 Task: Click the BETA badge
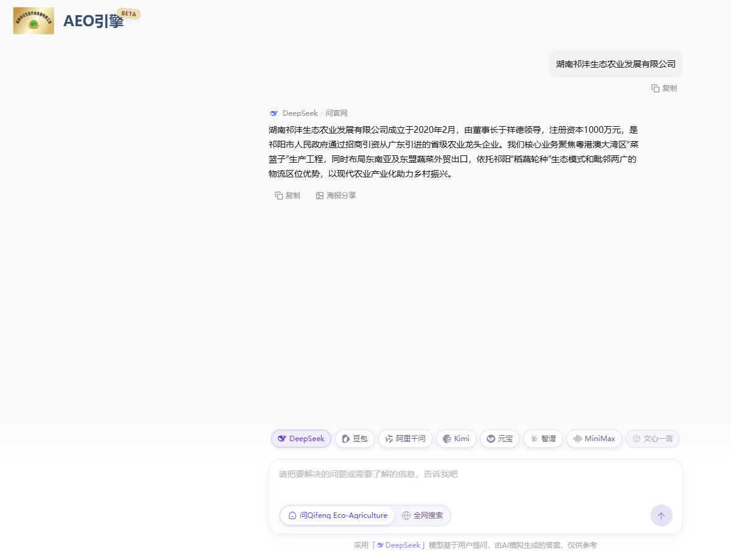129,14
